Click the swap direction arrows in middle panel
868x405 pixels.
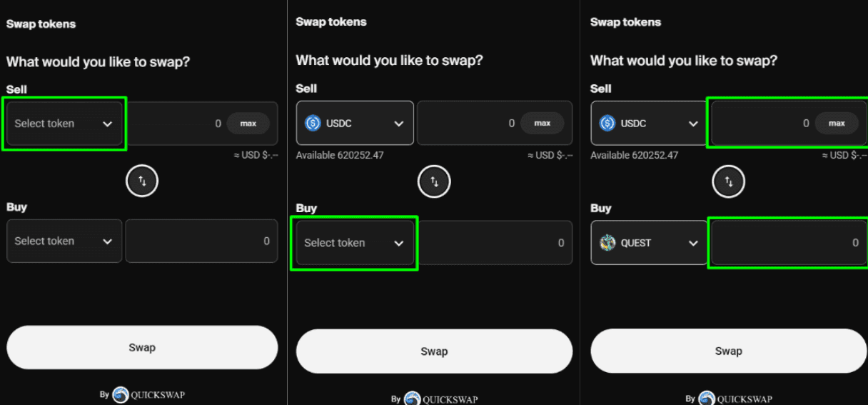(x=434, y=181)
